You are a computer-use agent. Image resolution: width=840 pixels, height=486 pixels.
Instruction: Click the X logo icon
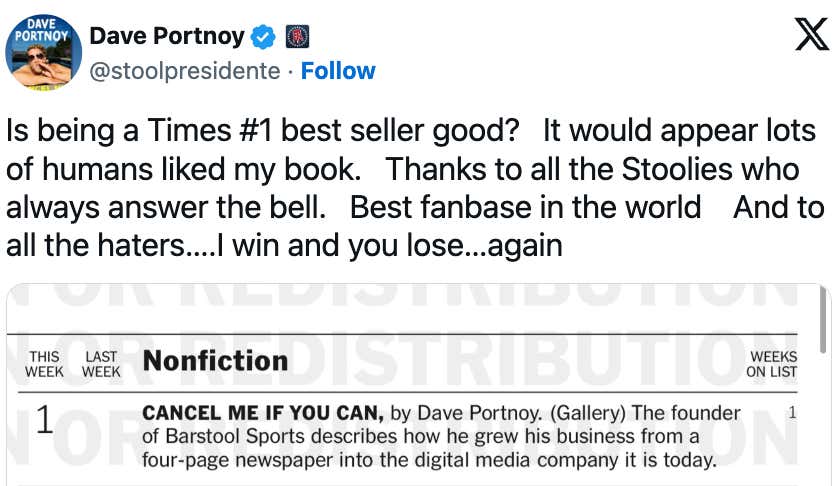click(811, 34)
